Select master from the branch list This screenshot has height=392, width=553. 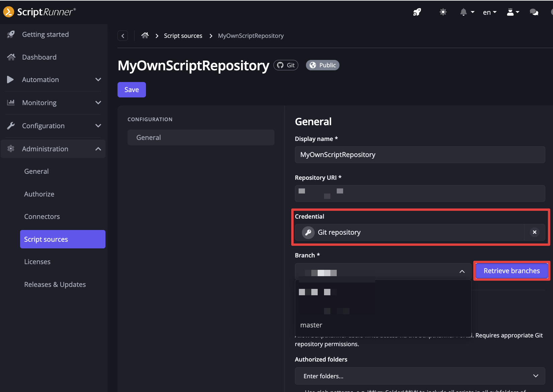[x=311, y=325]
